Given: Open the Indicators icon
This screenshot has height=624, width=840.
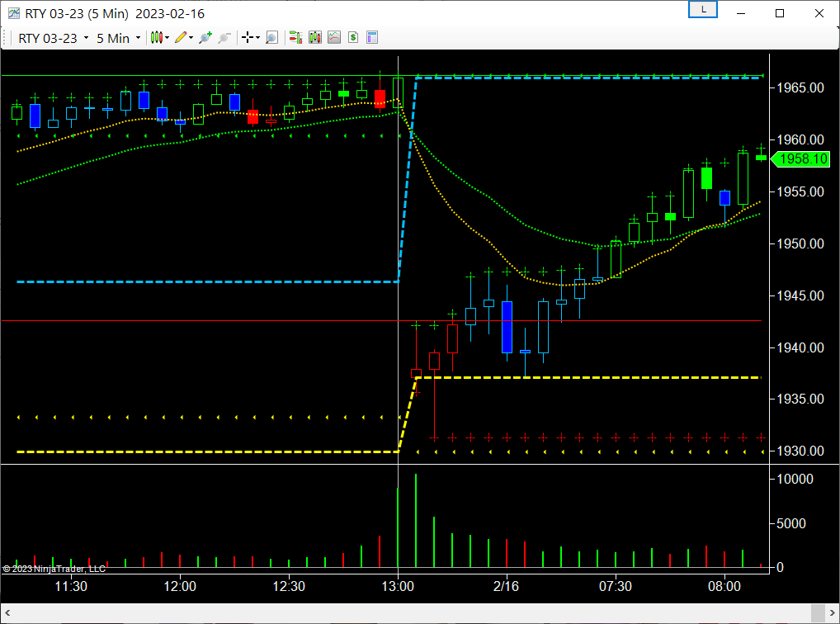Looking at the screenshot, I should (334, 37).
